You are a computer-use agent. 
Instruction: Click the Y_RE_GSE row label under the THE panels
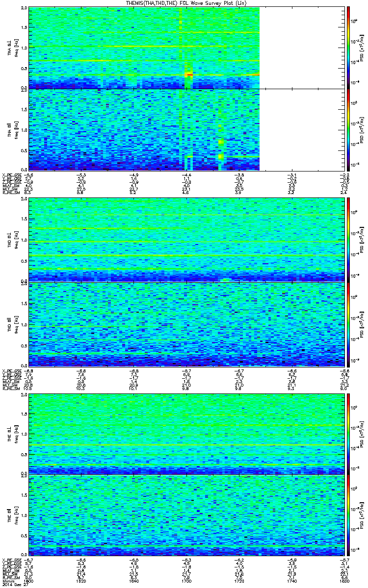[12, 563]
